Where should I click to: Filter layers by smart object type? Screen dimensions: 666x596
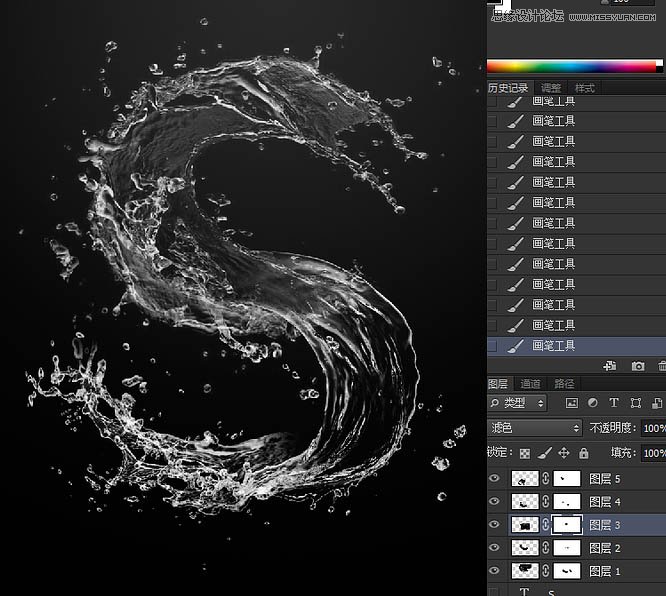pos(657,403)
